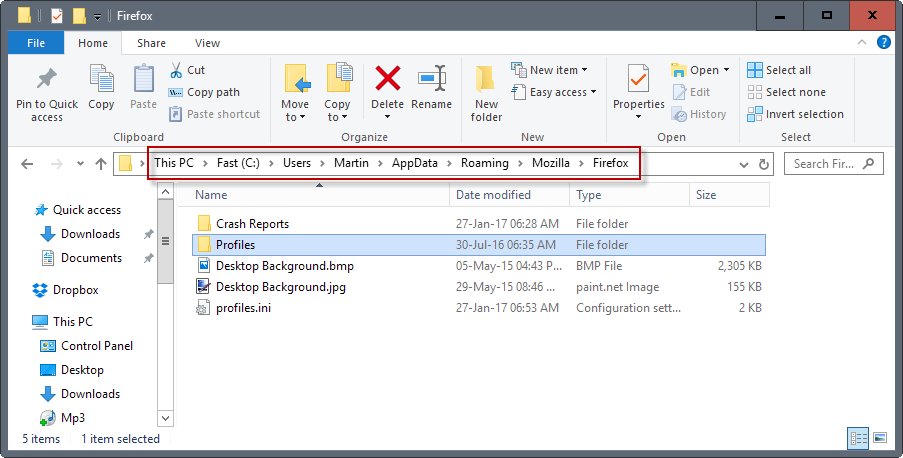Click the Properties checkmark icon
This screenshot has height=458, width=903.
(x=638, y=79)
